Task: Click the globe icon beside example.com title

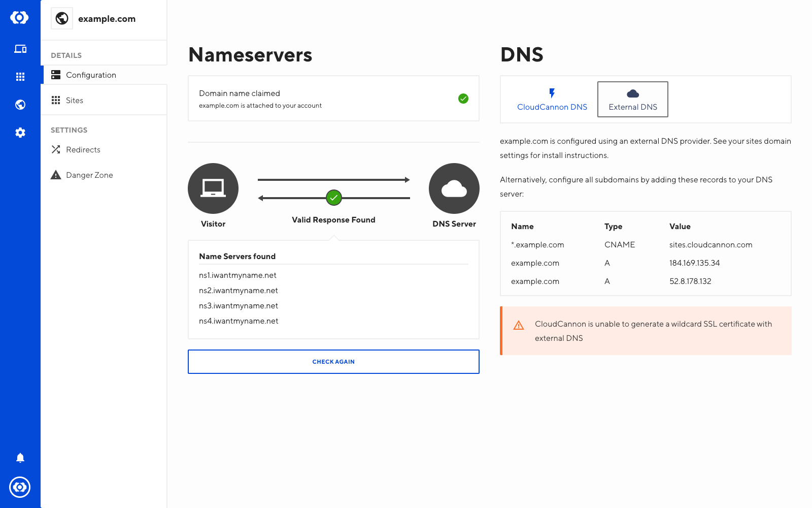Action: 62,18
